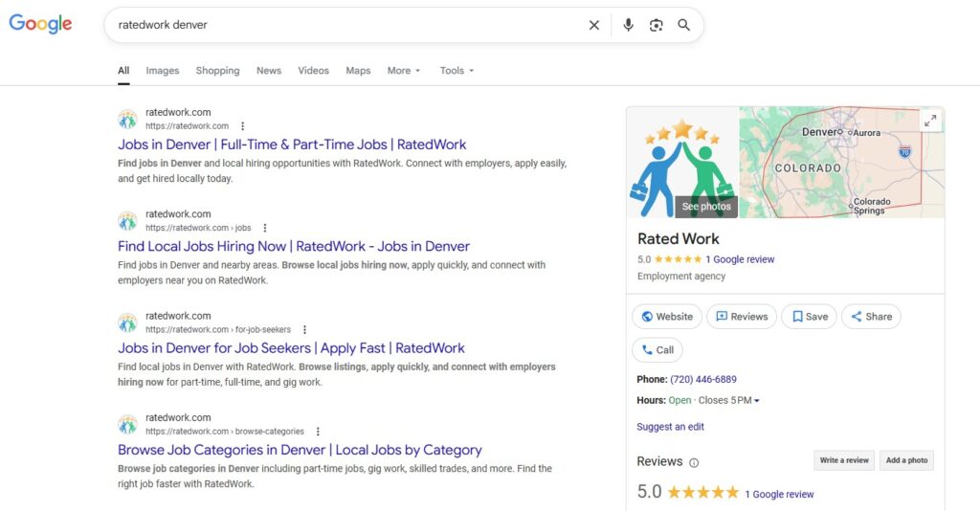980x511 pixels.
Task: Click the 'Rated Work' business title
Action: coord(679,238)
